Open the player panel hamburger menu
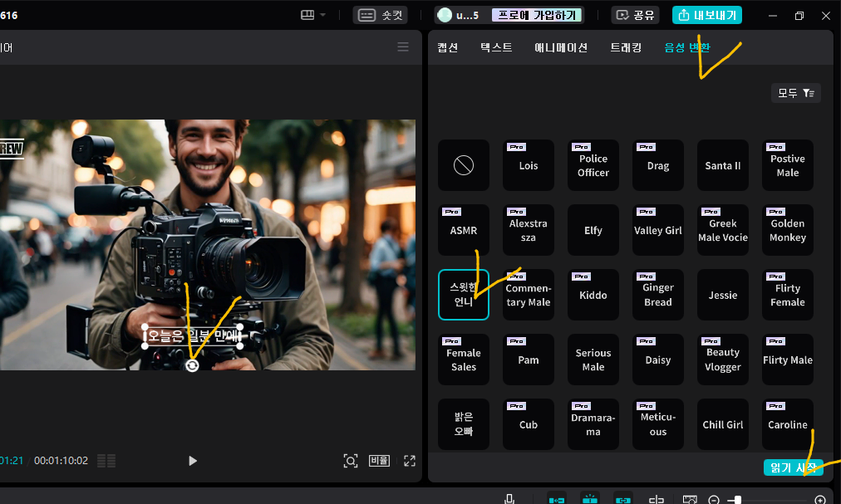The image size is (841, 504). click(403, 47)
